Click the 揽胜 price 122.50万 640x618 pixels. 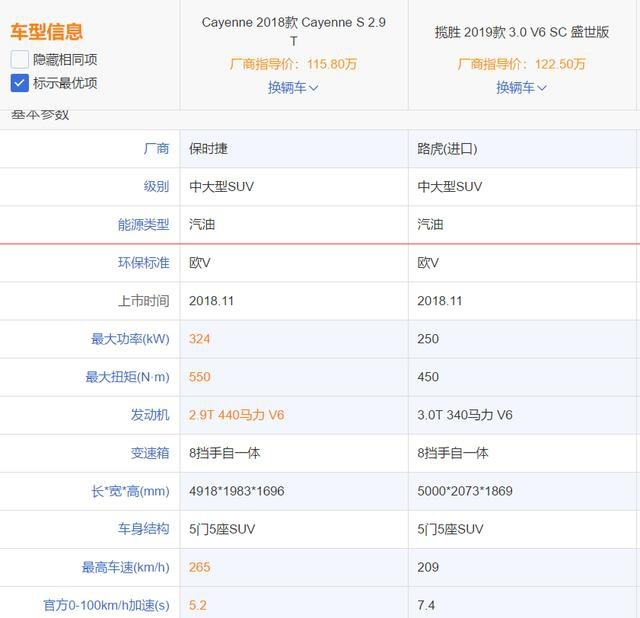click(560, 64)
